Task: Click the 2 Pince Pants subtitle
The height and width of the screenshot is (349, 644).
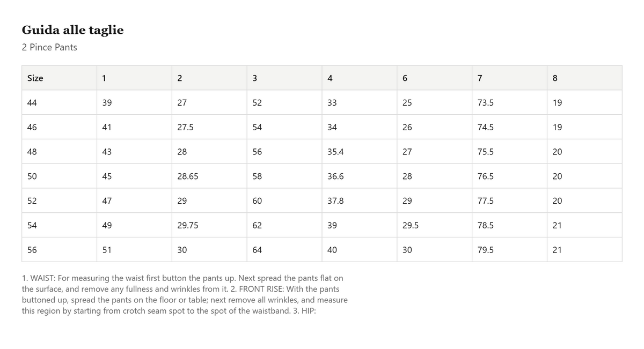Action: click(49, 47)
